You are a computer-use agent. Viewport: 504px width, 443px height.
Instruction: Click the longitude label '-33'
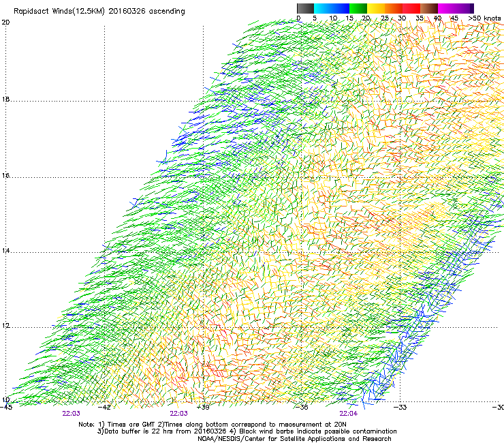click(400, 407)
